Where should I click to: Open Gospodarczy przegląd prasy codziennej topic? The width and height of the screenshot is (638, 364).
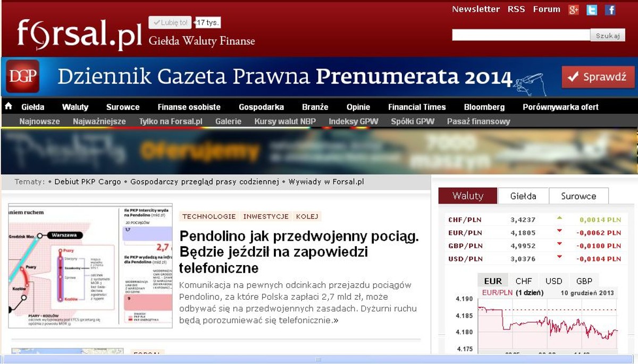[205, 182]
